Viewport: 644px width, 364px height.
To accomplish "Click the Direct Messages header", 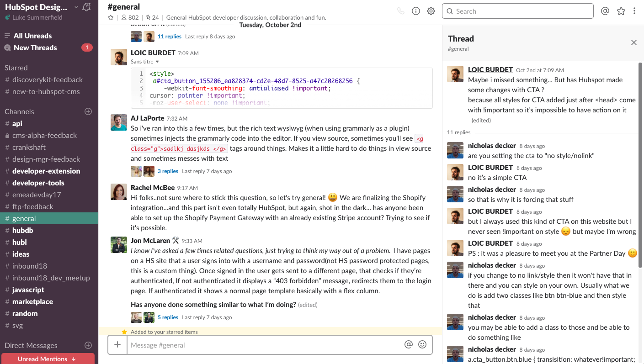I will [31, 345].
